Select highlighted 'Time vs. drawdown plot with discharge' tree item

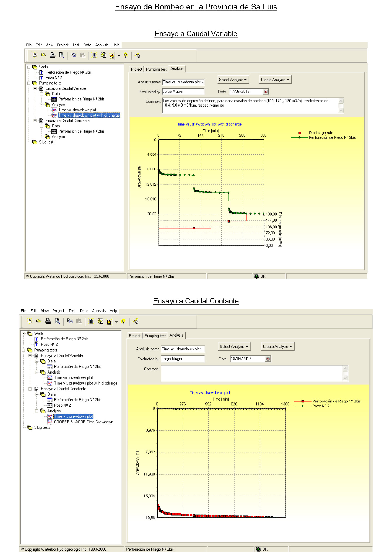pyautogui.click(x=89, y=115)
